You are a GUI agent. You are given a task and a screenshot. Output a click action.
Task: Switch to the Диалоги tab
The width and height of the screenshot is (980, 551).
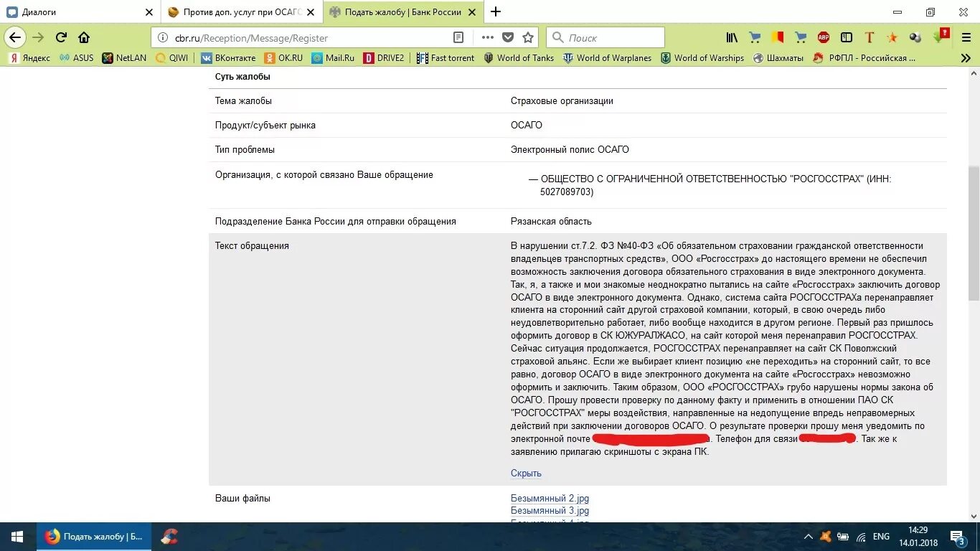(80, 12)
